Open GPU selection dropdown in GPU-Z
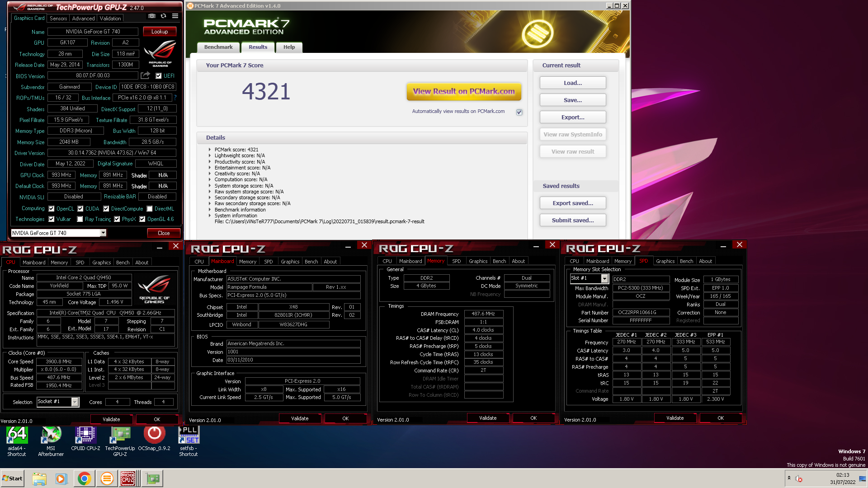 point(103,233)
